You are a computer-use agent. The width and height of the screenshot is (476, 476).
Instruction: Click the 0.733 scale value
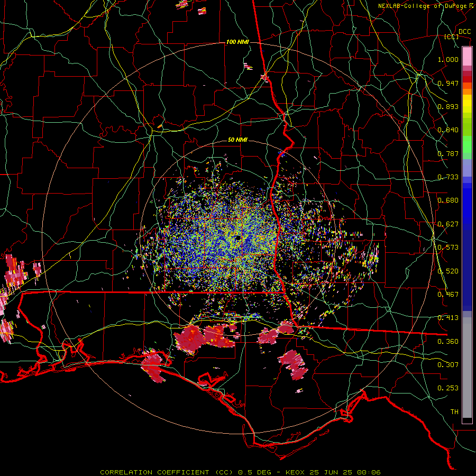(x=448, y=177)
